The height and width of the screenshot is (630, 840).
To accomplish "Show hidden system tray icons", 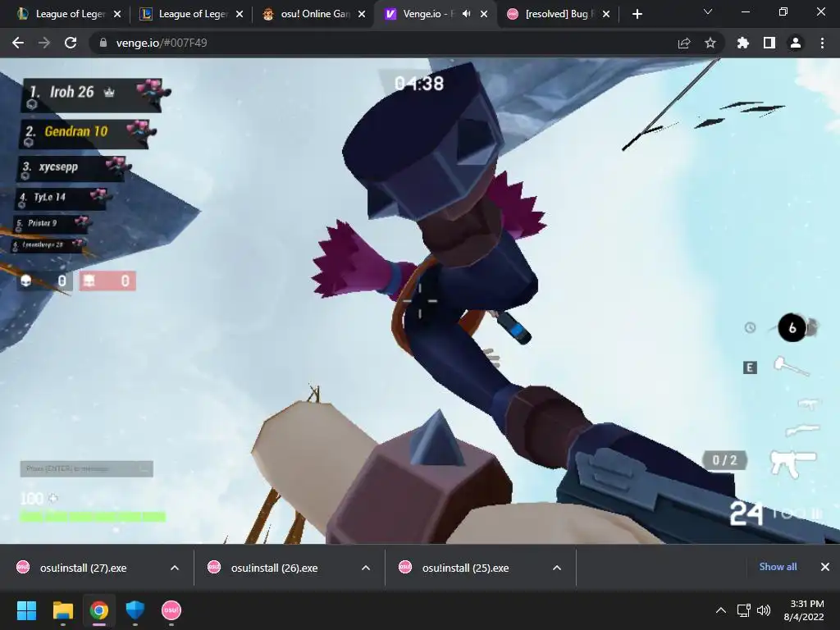I will [x=721, y=610].
